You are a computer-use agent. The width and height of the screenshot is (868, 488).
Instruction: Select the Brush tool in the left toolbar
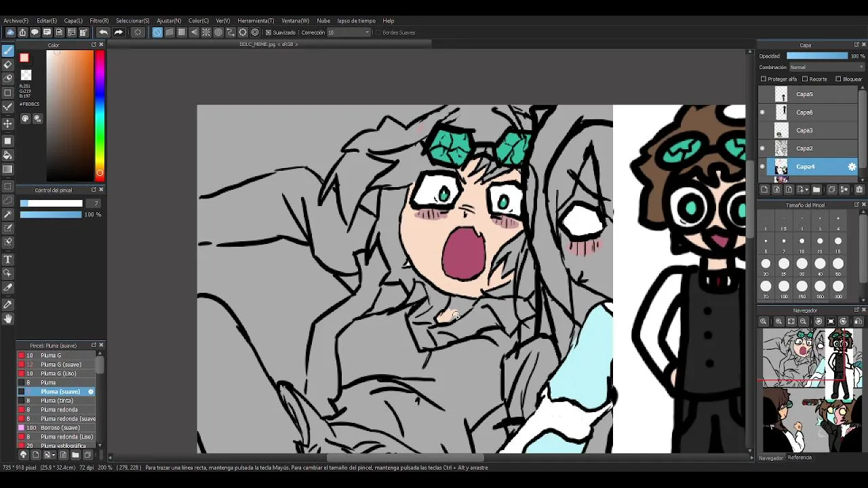8,51
